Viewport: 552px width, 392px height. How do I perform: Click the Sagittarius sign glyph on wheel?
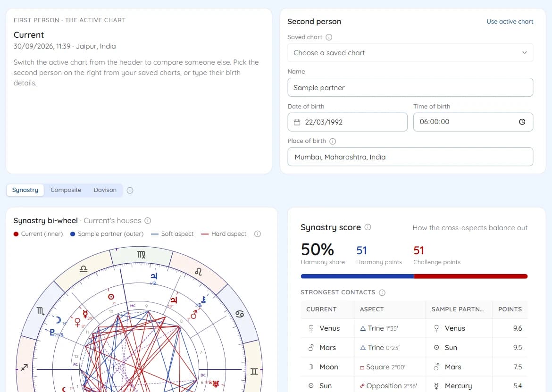24,368
